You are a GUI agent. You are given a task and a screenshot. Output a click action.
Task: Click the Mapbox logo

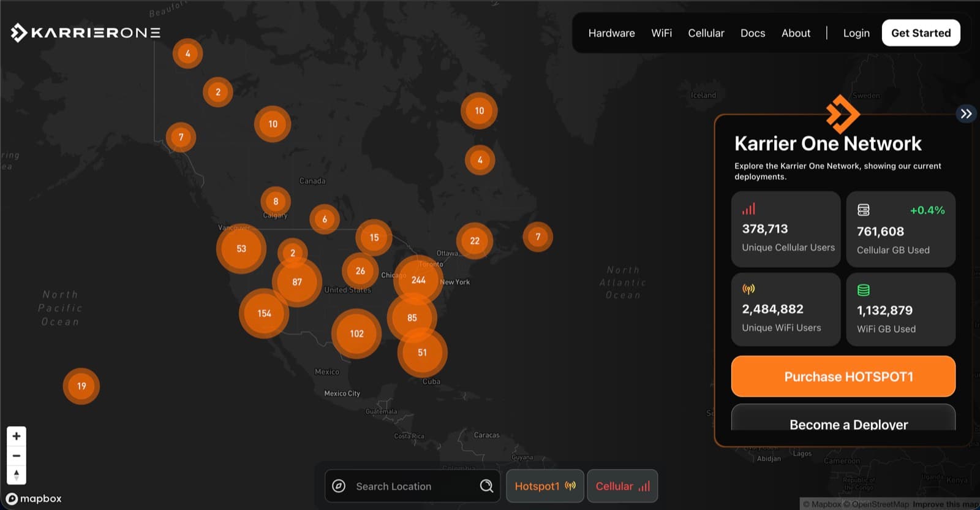coord(34,499)
